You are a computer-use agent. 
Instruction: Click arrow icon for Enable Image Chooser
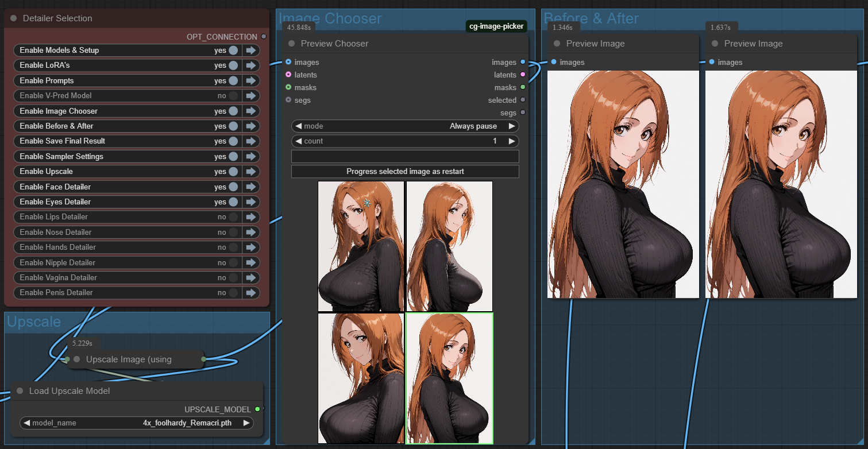point(251,111)
